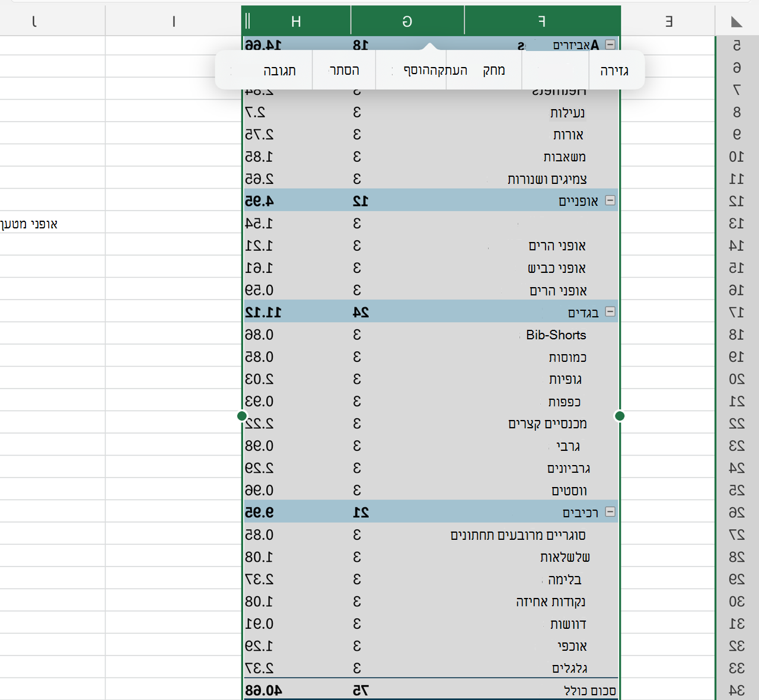Click the Bib-Shorts cell
The image size is (759, 700).
(x=556, y=335)
